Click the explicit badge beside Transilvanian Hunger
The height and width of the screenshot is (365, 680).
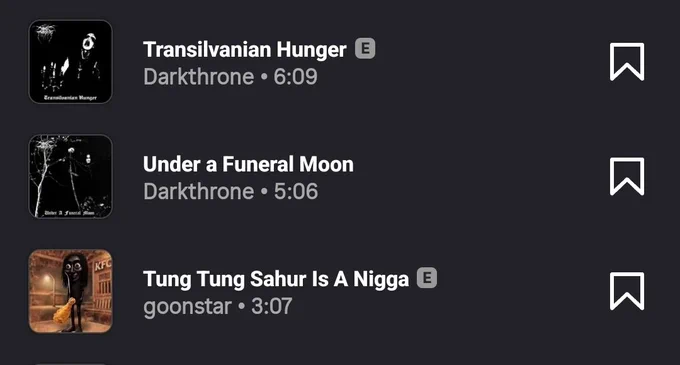tap(365, 48)
